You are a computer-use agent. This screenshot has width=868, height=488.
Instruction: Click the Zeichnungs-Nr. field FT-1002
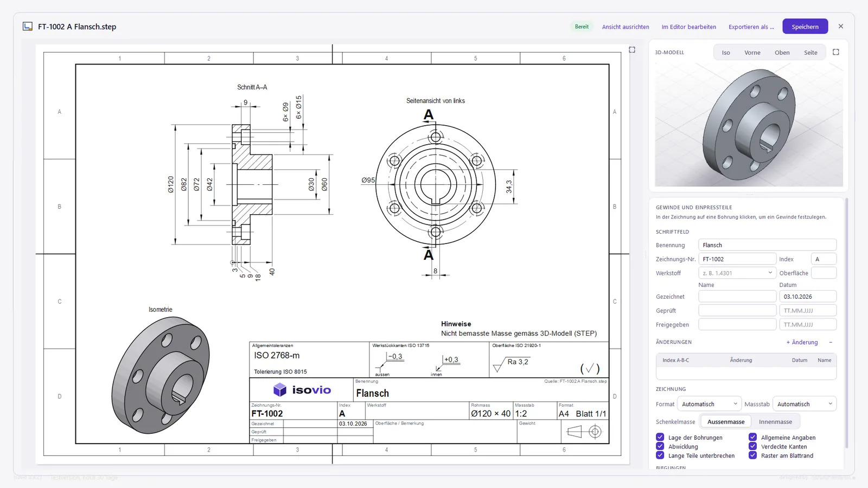(x=737, y=259)
